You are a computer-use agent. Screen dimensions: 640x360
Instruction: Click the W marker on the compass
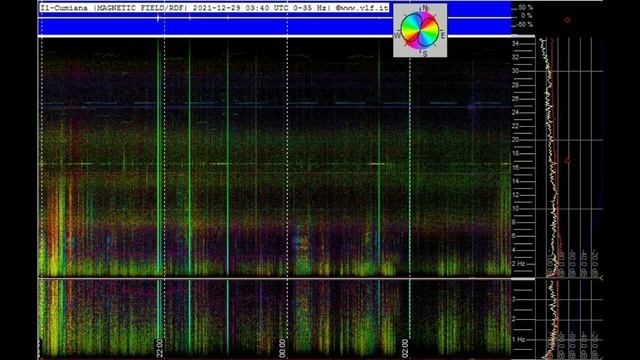point(397,36)
